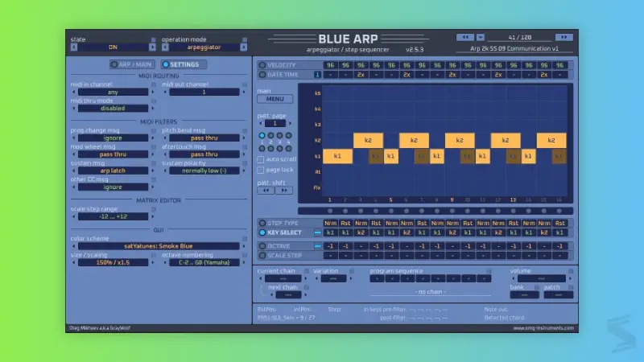Shift pattern left with patt. shift rewind button
Viewport: 644px width, 362px height.
[x=266, y=191]
